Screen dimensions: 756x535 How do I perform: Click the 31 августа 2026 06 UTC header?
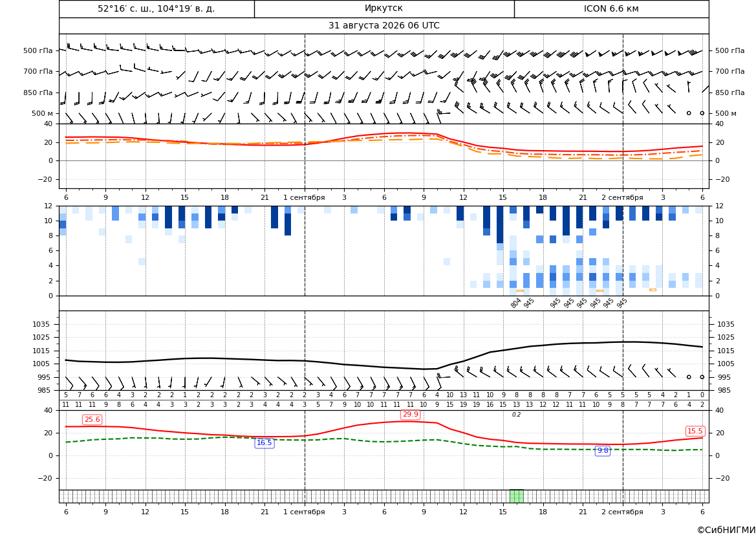(x=383, y=26)
